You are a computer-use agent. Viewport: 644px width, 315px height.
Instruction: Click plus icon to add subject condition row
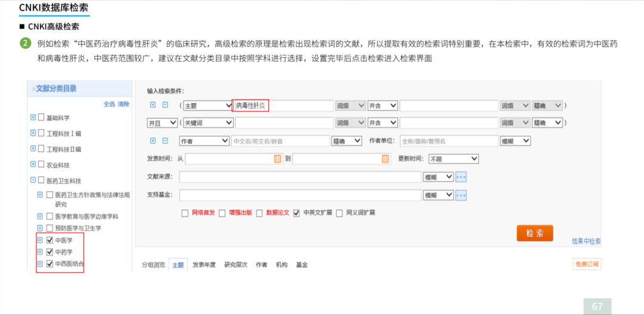153,105
